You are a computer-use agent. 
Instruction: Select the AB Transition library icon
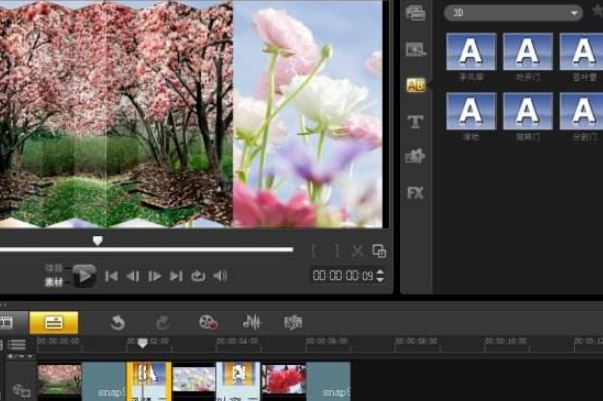click(x=416, y=85)
